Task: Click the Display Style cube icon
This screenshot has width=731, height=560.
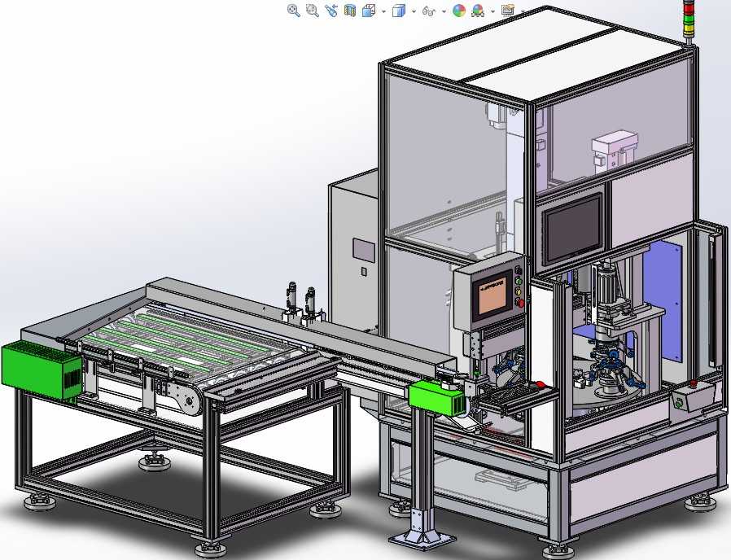Action: [399, 11]
